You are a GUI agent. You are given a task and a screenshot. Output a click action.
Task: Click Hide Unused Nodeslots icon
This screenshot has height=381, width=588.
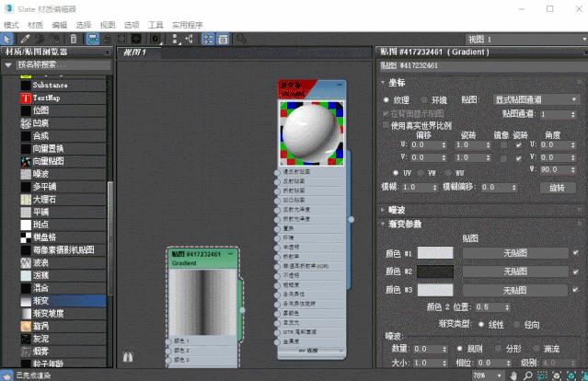108,39
